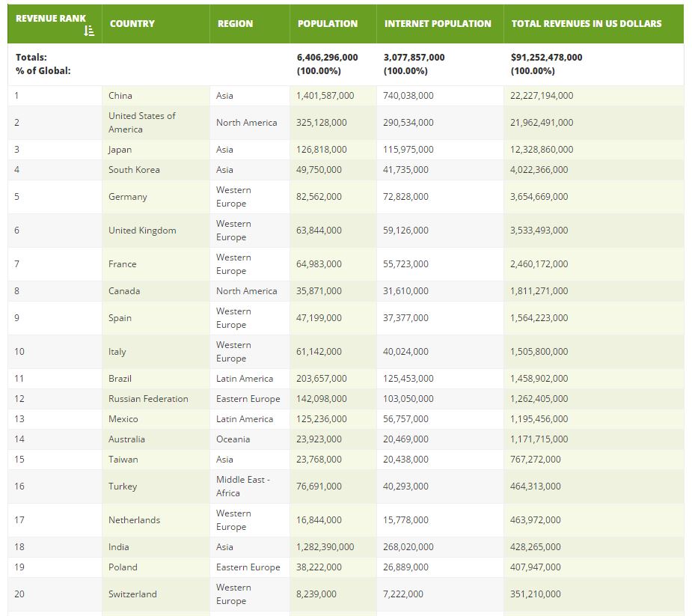Click North America region for Canada
The height and width of the screenshot is (616, 692).
click(247, 291)
